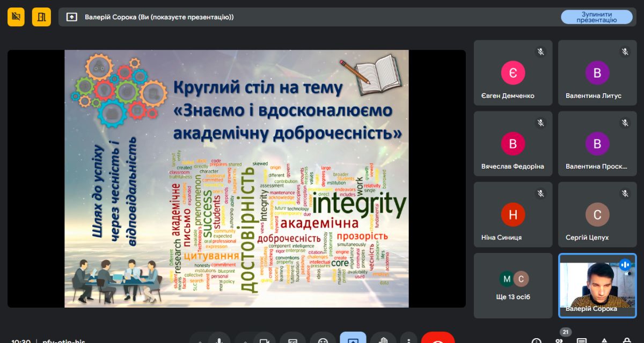The image size is (644, 343).
Task: Expand video settings arrow beside camera
Action: click(x=244, y=340)
